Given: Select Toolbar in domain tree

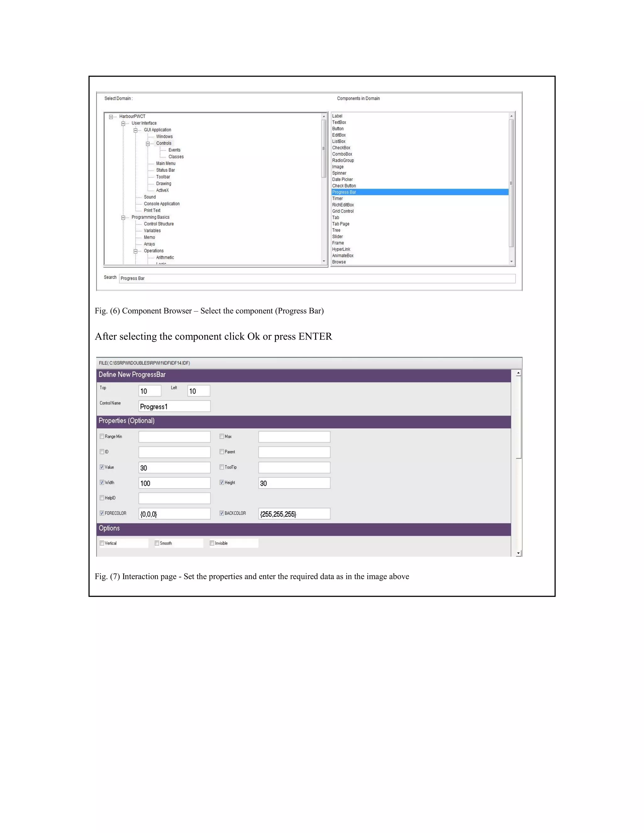Looking at the screenshot, I should tap(163, 177).
